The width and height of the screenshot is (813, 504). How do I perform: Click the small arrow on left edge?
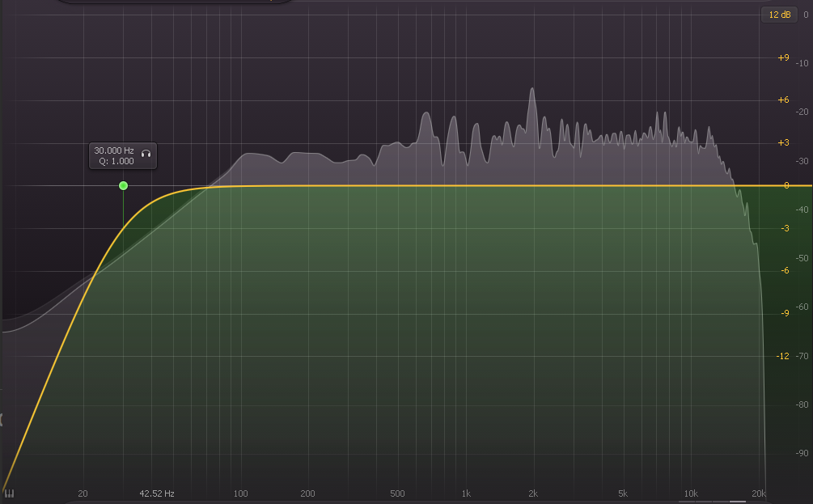[2, 418]
